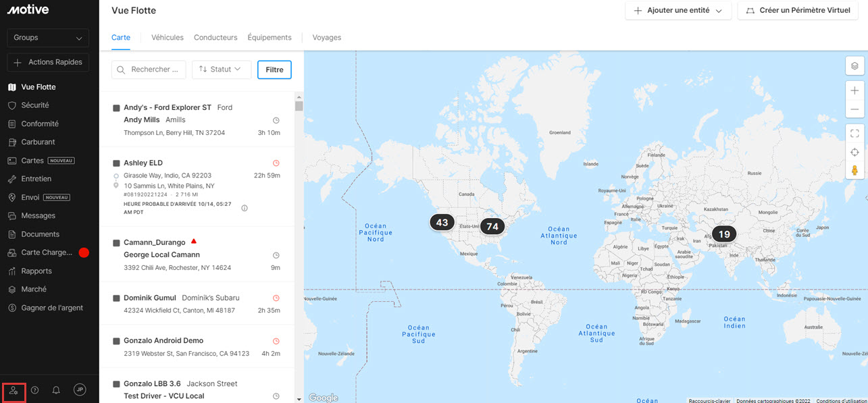Click red clock icon on Gonzalo Android Demo row
The width and height of the screenshot is (868, 403).
point(276,341)
